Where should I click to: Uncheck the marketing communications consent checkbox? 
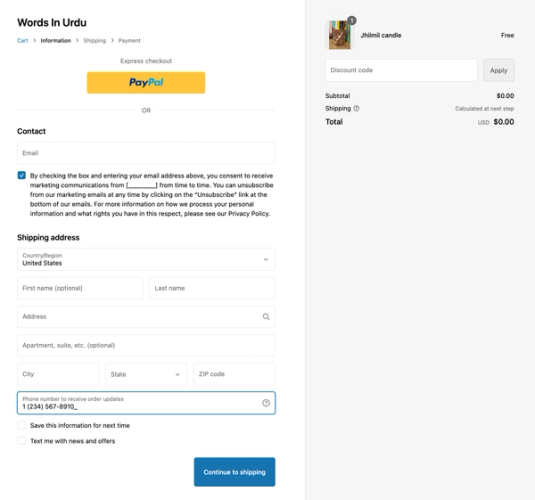point(21,175)
